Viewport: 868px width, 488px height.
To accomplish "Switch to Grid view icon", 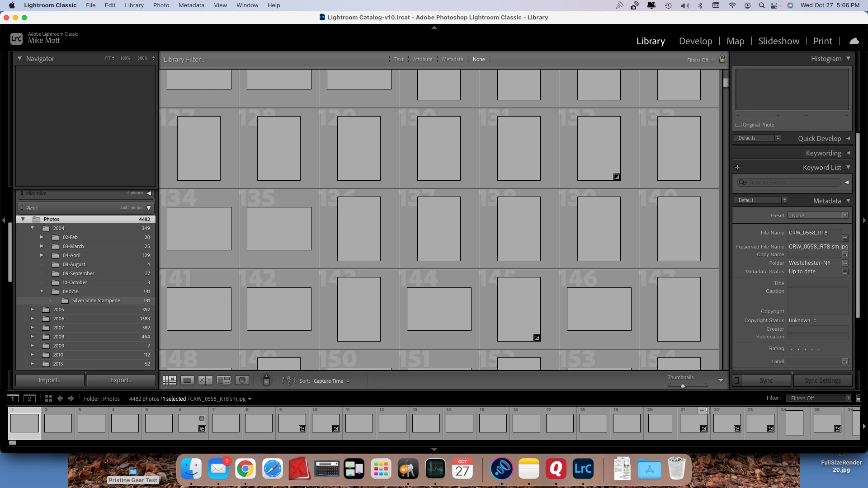I will coord(170,380).
